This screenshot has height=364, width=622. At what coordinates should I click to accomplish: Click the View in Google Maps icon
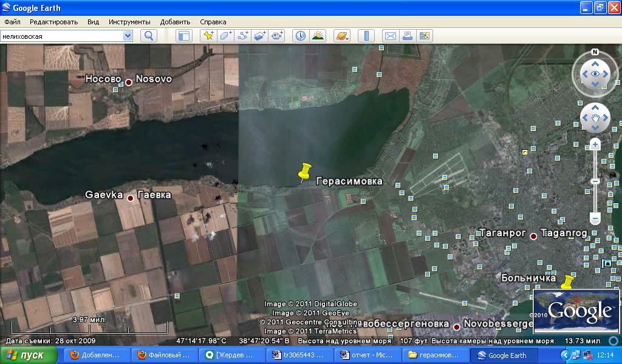click(425, 36)
